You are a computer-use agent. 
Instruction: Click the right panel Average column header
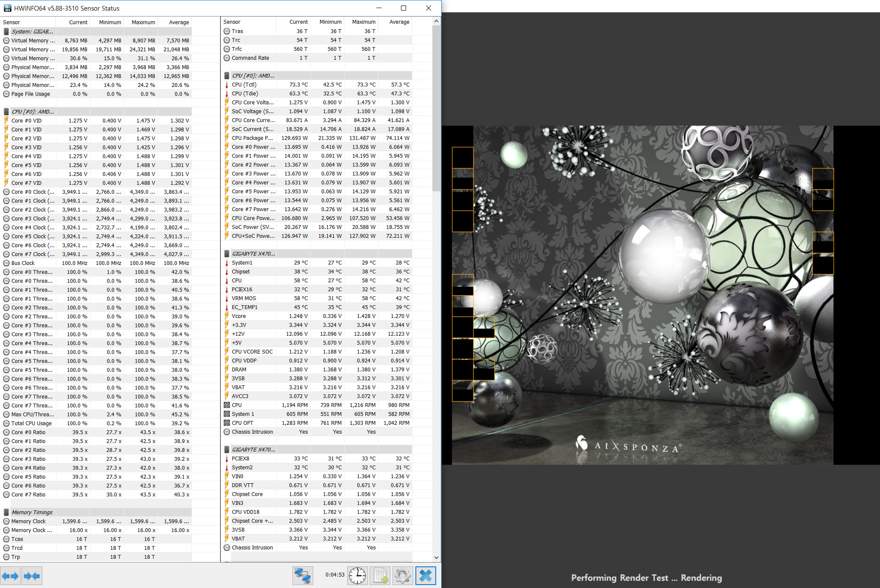click(x=399, y=22)
